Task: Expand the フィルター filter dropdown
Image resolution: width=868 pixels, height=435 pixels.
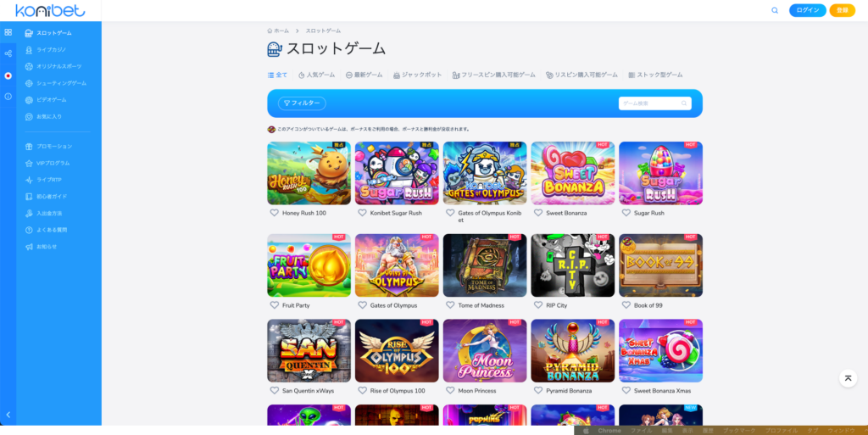Action: 302,103
